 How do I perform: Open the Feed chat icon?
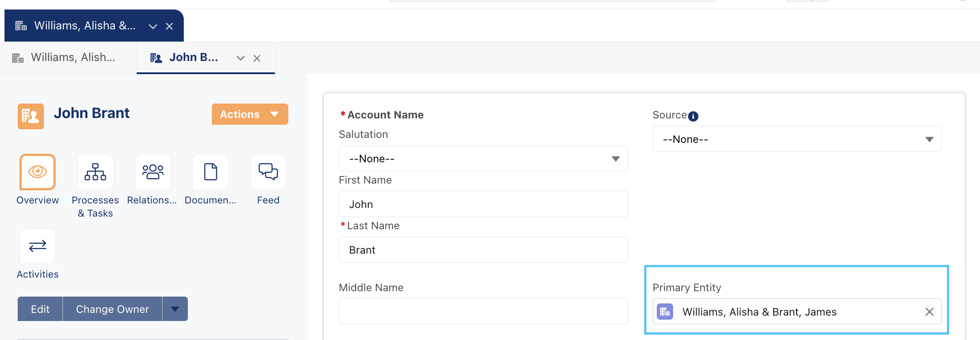click(268, 172)
